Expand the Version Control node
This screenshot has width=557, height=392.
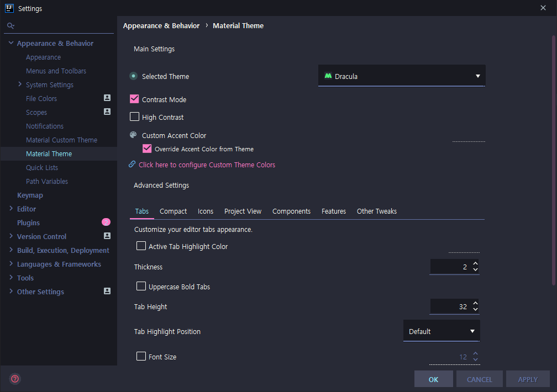pyautogui.click(x=11, y=236)
